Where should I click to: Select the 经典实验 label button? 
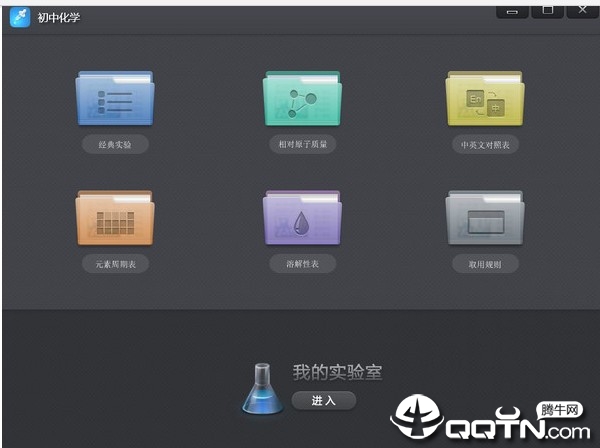pos(115,144)
